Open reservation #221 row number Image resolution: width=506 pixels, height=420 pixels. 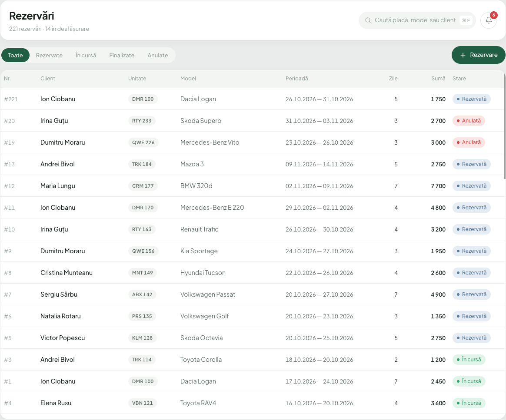(x=11, y=99)
